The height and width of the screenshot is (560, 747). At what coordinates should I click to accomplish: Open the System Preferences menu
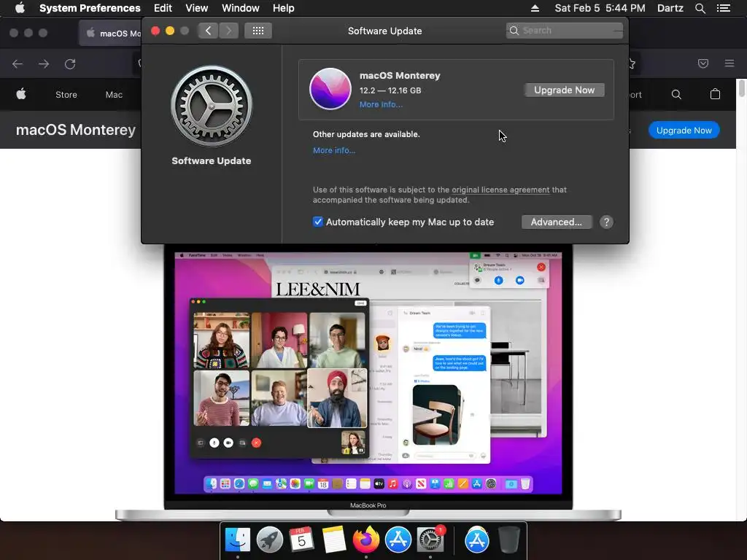[x=90, y=8]
